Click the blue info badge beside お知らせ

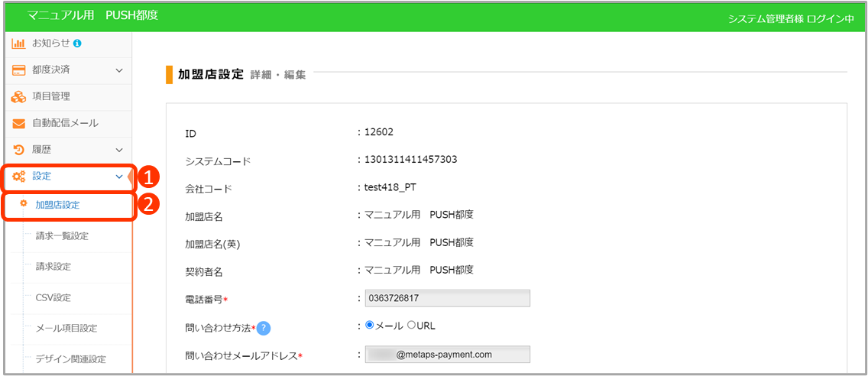[x=77, y=44]
